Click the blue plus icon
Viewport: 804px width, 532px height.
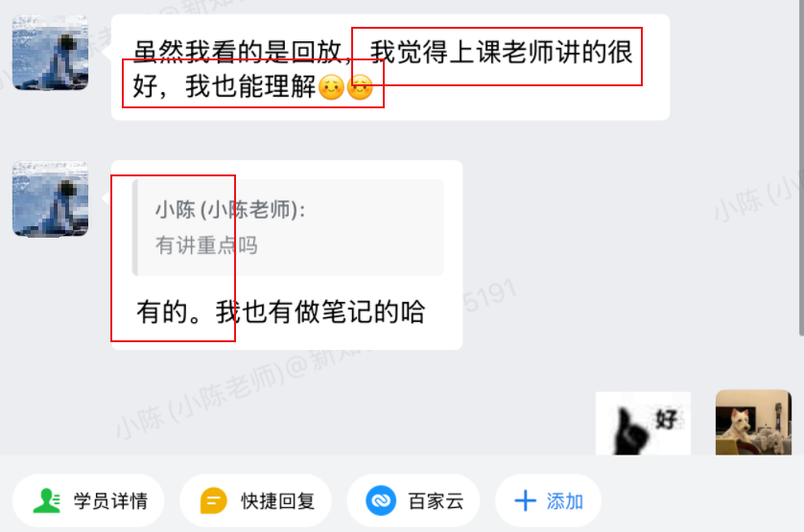pyautogui.click(x=525, y=500)
